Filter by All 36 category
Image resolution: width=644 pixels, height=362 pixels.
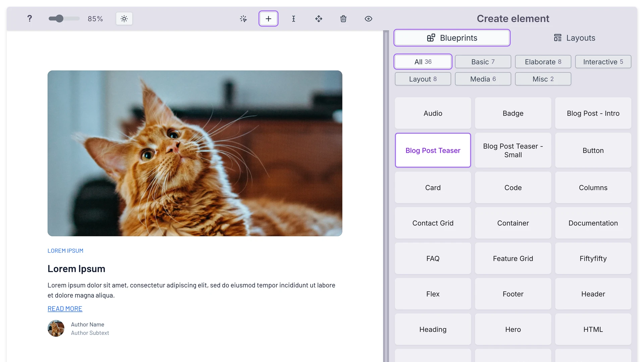point(423,62)
